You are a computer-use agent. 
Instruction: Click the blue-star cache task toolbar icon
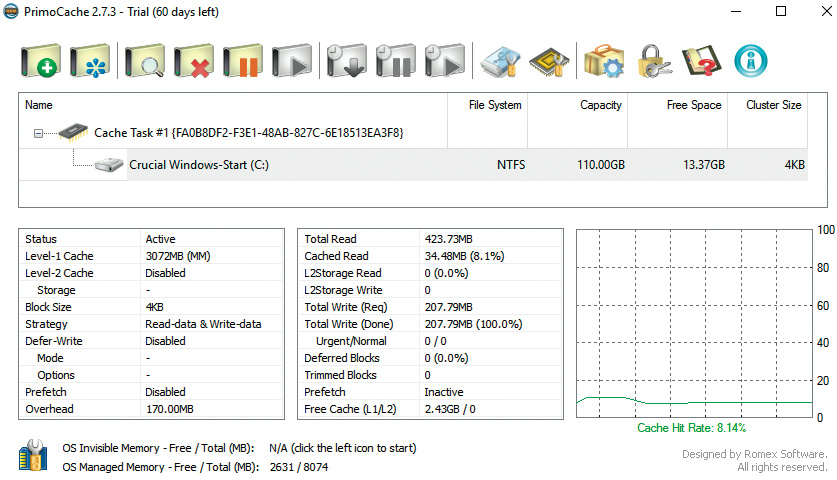[x=90, y=61]
